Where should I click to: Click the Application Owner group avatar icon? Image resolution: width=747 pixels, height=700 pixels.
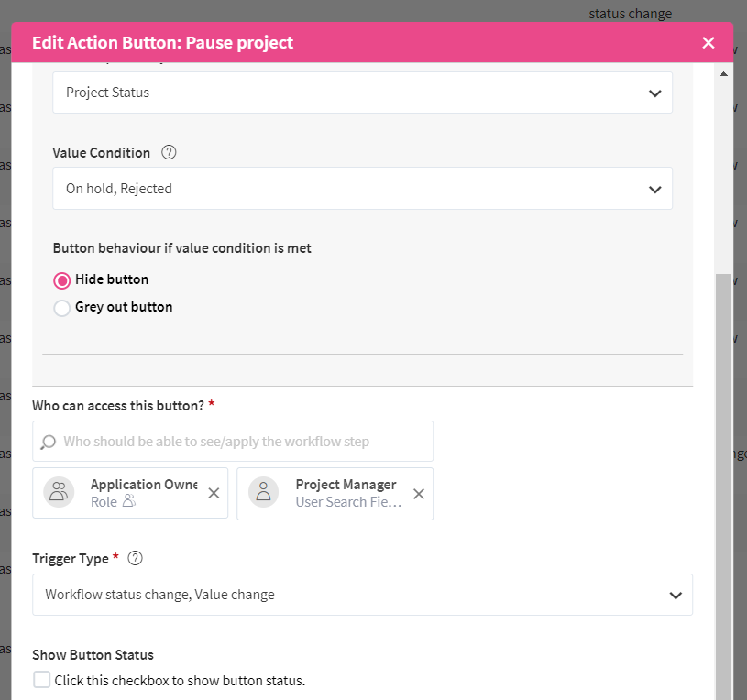tap(60, 493)
